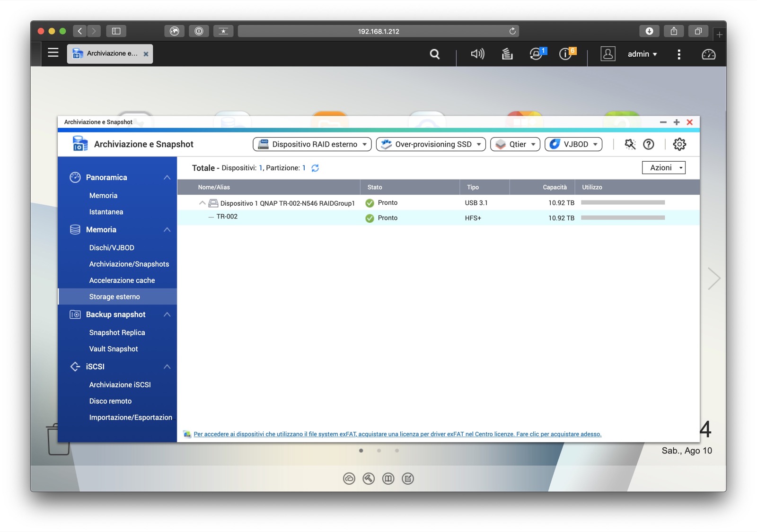Open the QTS main menu hamburger icon

coord(53,52)
